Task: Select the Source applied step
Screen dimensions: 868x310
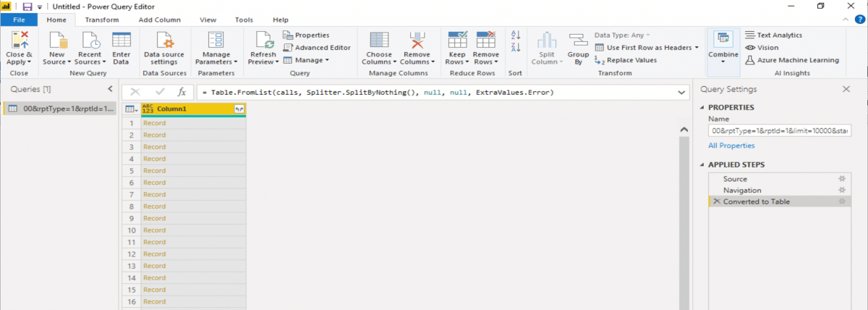Action: [735, 179]
